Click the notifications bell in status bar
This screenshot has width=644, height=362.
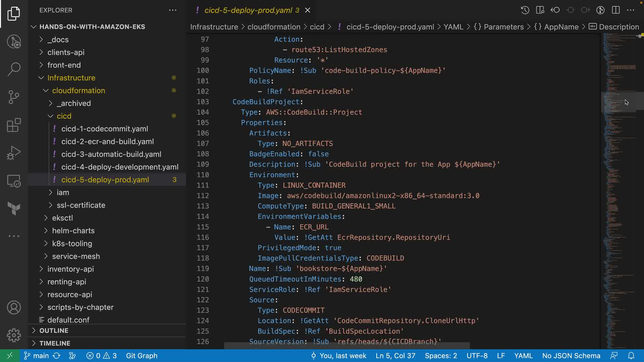631,356
